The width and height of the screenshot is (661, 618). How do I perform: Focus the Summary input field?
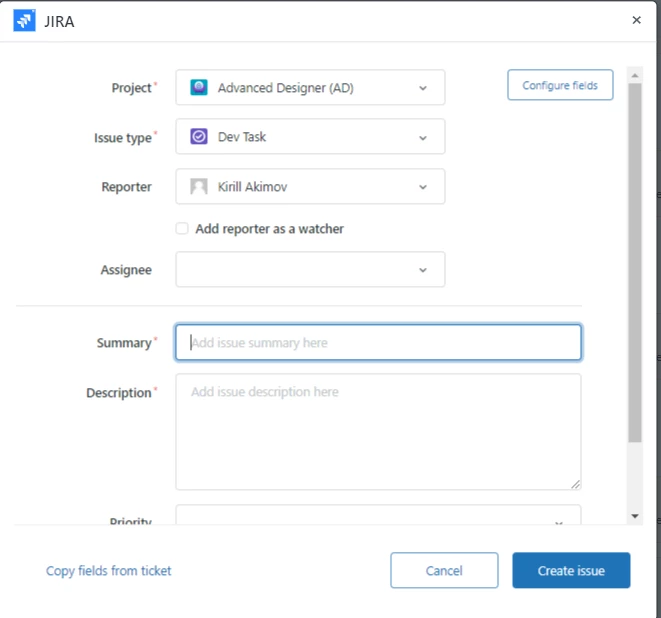[x=378, y=342]
